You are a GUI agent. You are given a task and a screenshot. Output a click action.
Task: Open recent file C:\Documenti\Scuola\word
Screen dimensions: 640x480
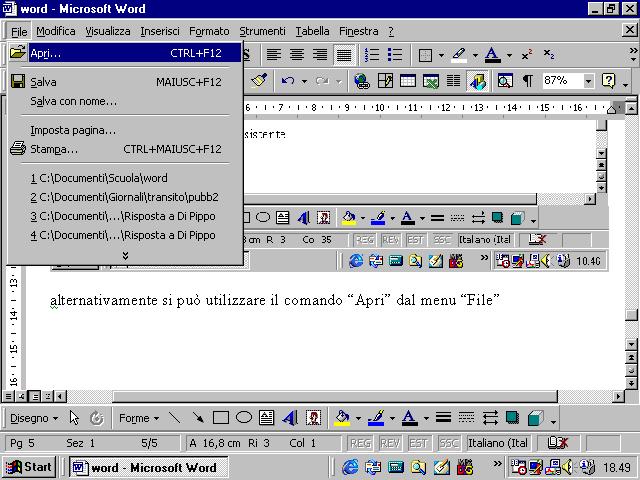click(125, 178)
